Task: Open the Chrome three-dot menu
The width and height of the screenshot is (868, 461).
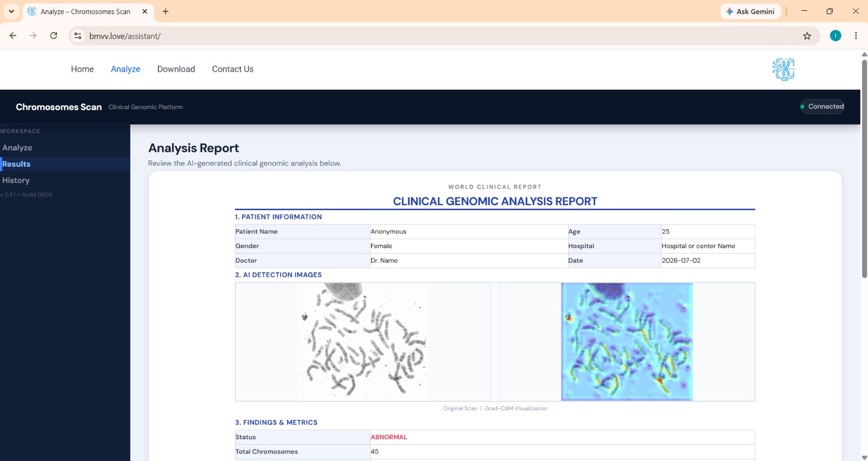Action: (856, 36)
